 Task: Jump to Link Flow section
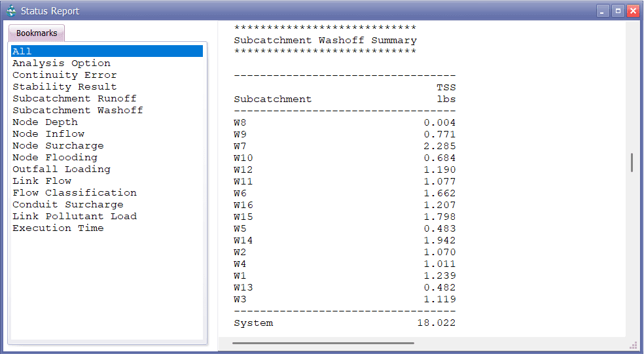pos(42,181)
